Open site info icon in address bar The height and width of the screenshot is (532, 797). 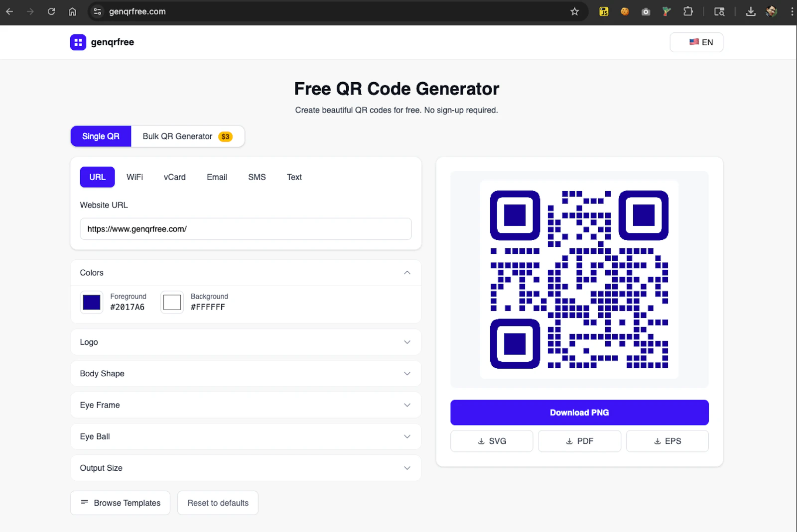[x=98, y=11]
